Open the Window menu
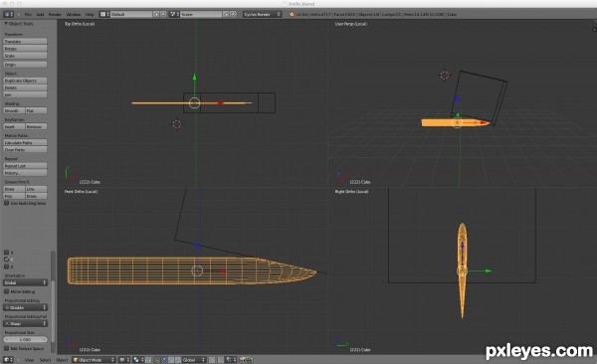Viewport: 597px width, 364px height. [x=74, y=15]
